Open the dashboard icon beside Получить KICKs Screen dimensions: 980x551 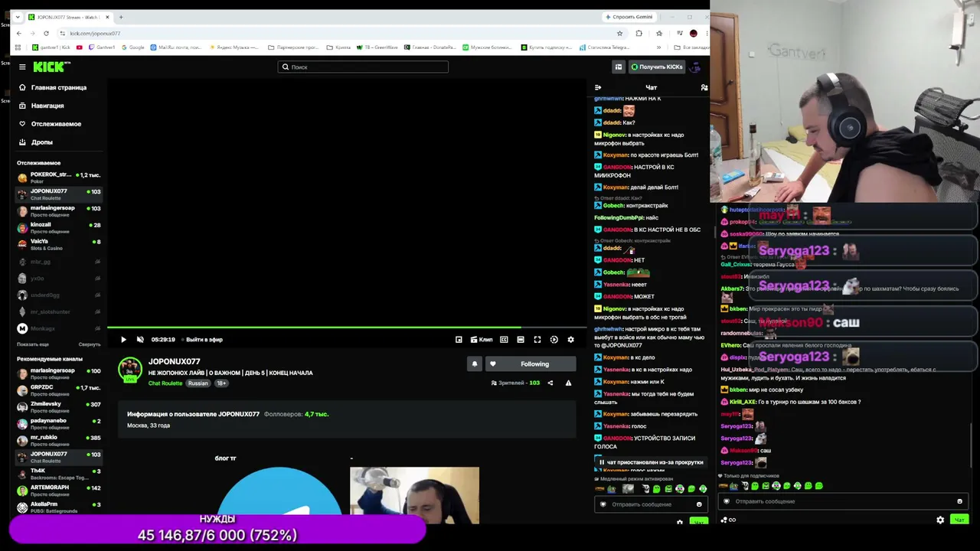point(619,67)
